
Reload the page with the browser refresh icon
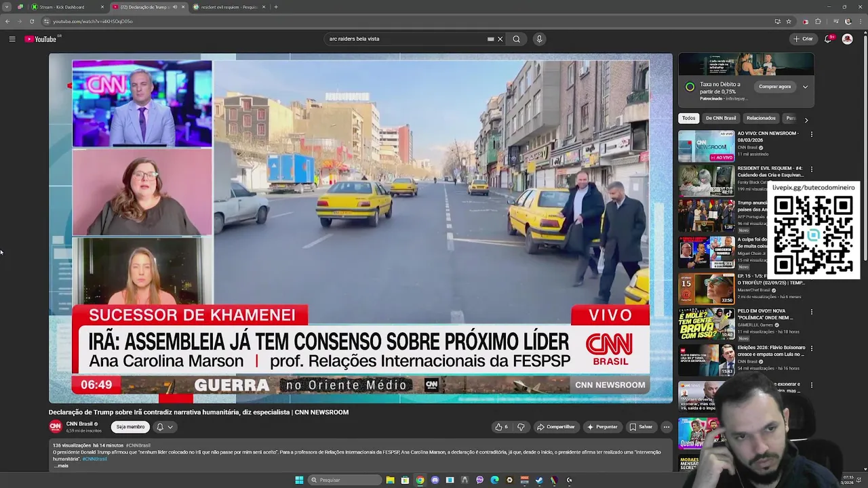31,21
